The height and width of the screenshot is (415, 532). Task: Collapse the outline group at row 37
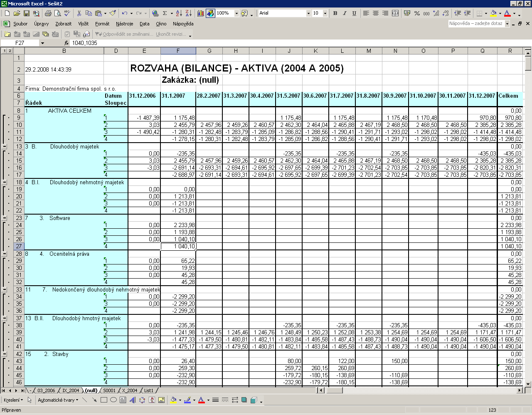pos(5,318)
